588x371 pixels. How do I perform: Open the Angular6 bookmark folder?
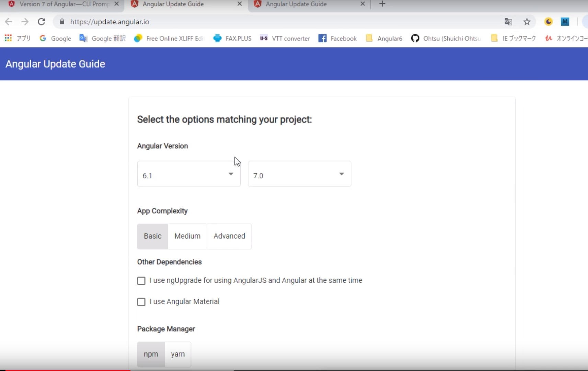[384, 38]
